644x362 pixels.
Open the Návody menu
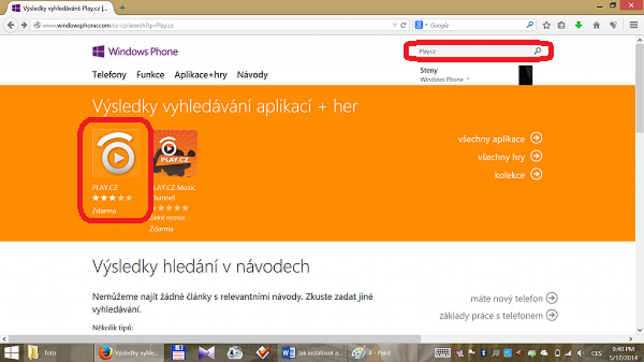[x=252, y=74]
